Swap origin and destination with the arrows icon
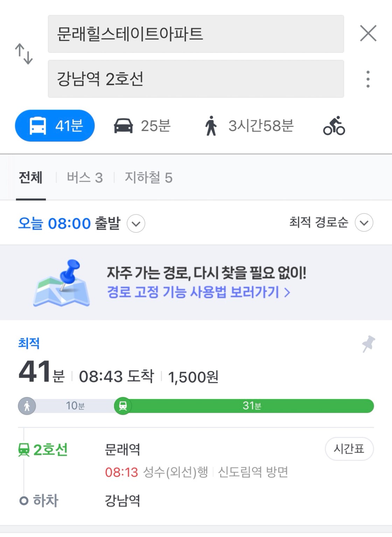The height and width of the screenshot is (537, 392). [24, 54]
